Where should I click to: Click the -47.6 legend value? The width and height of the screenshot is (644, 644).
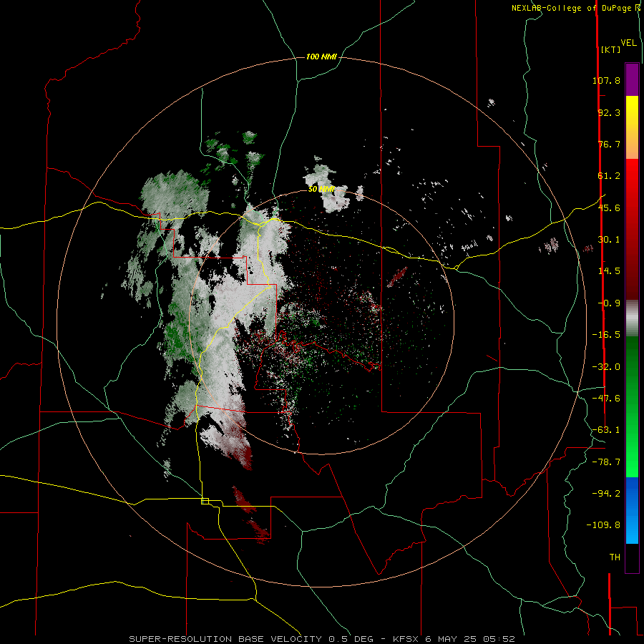[x=606, y=399]
